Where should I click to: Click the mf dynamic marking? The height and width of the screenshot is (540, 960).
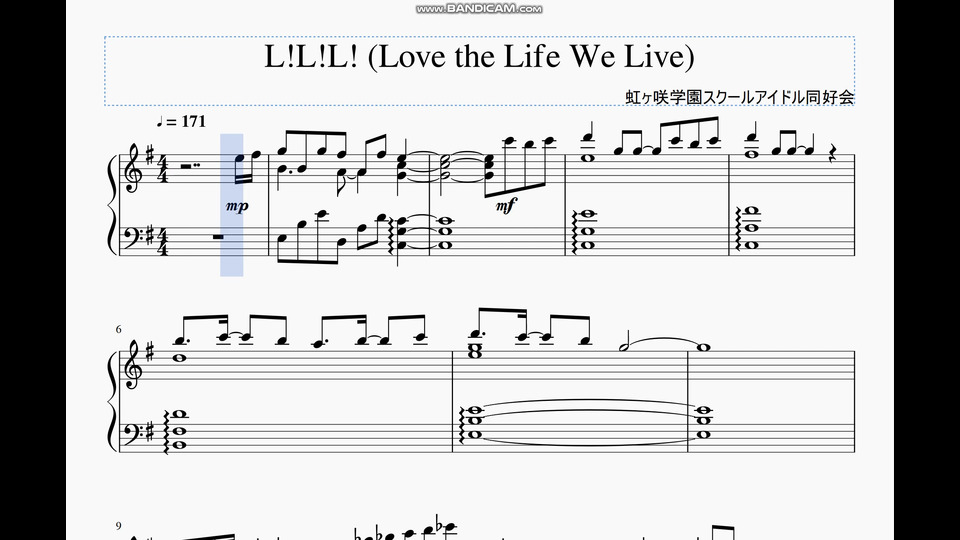[506, 206]
